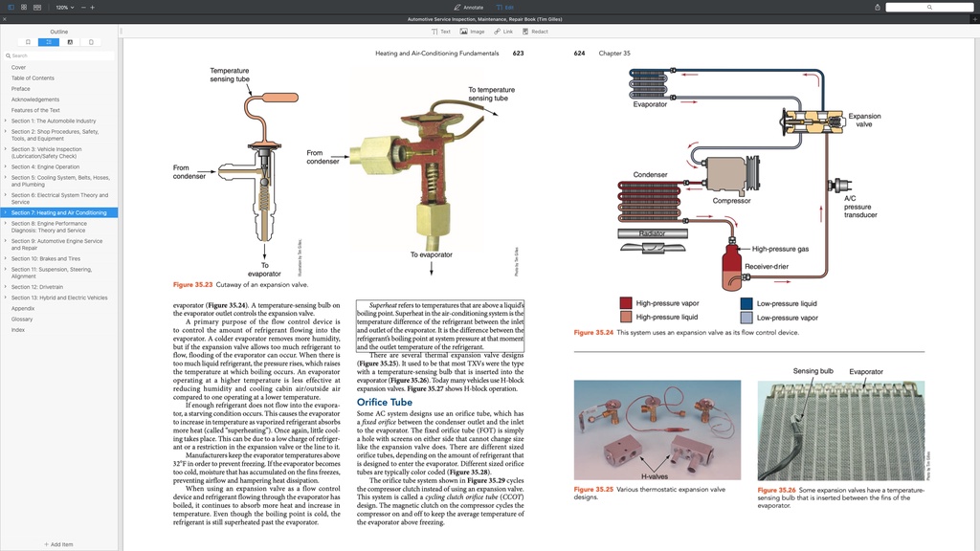980x551 pixels.
Task: Click the Figure 35.25 caption label
Action: point(593,490)
